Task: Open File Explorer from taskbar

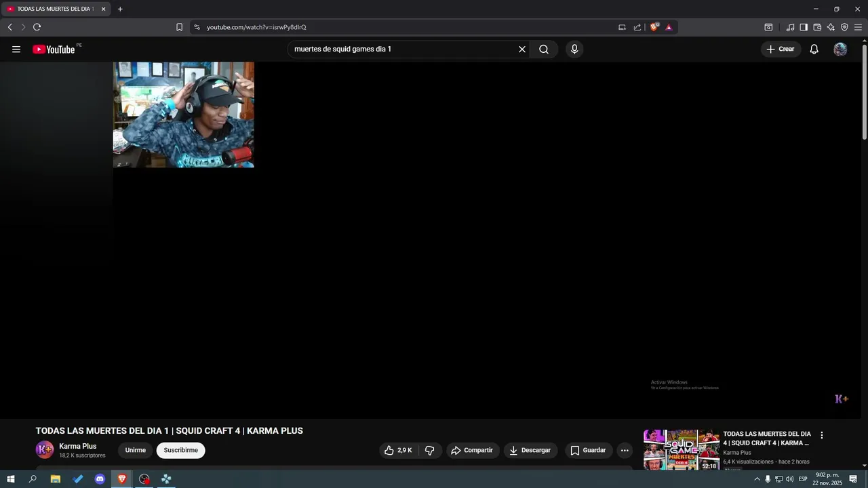Action: [56, 479]
